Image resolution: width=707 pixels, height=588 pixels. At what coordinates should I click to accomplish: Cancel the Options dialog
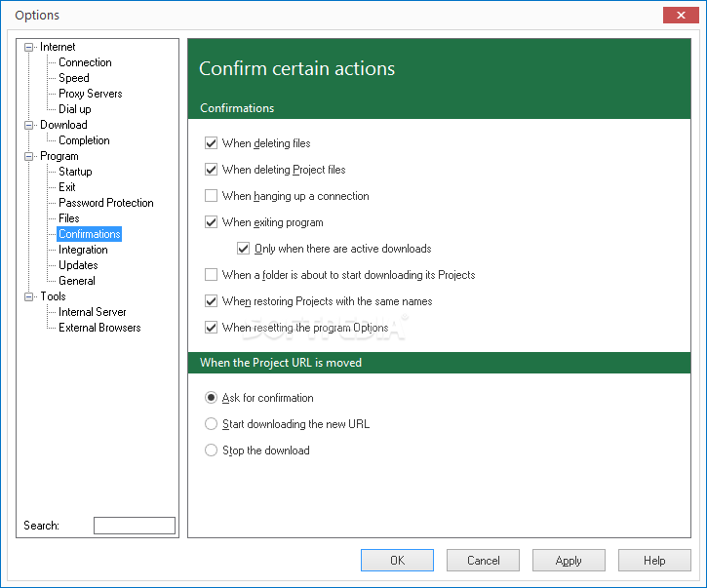point(483,561)
